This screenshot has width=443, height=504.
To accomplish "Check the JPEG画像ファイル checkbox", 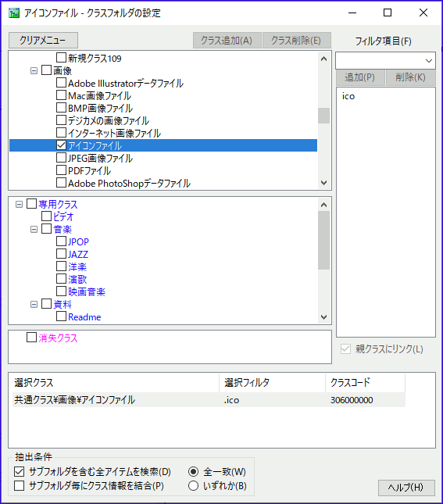I will 61,158.
